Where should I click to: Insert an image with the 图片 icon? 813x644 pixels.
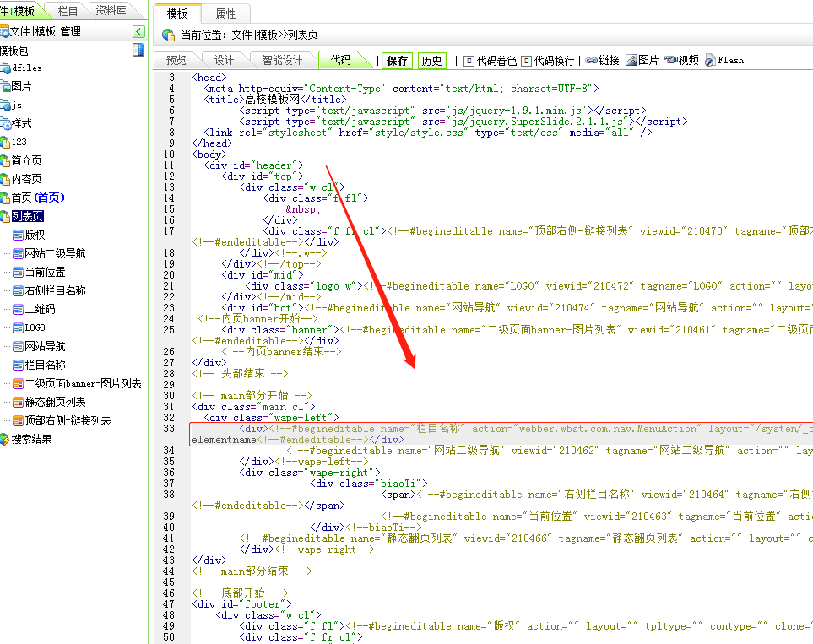point(631,61)
